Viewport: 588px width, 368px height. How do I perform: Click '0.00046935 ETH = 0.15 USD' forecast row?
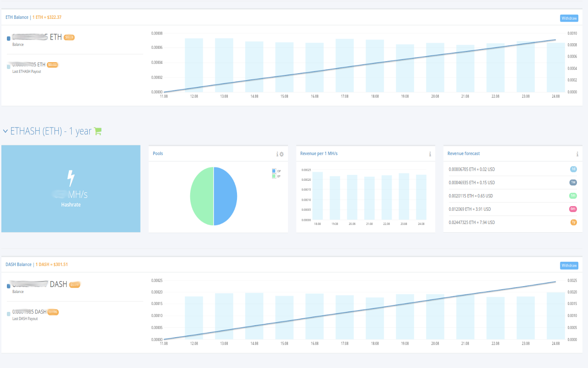tap(513, 183)
